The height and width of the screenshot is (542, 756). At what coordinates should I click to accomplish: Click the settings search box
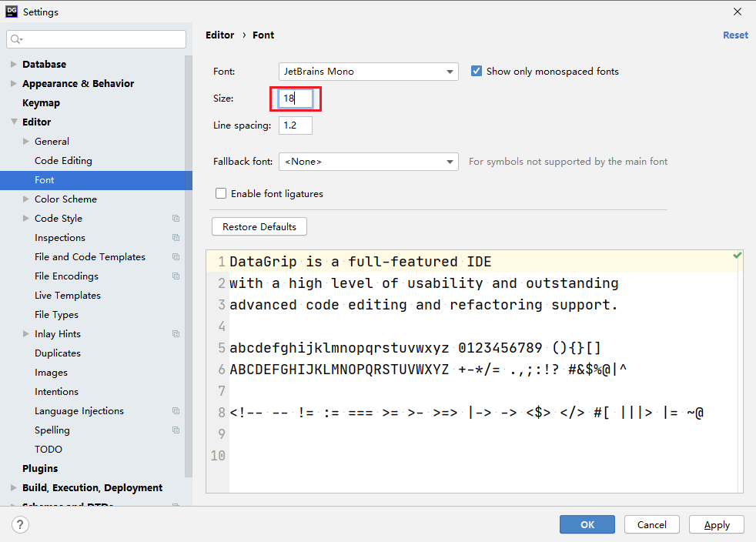tap(96, 39)
